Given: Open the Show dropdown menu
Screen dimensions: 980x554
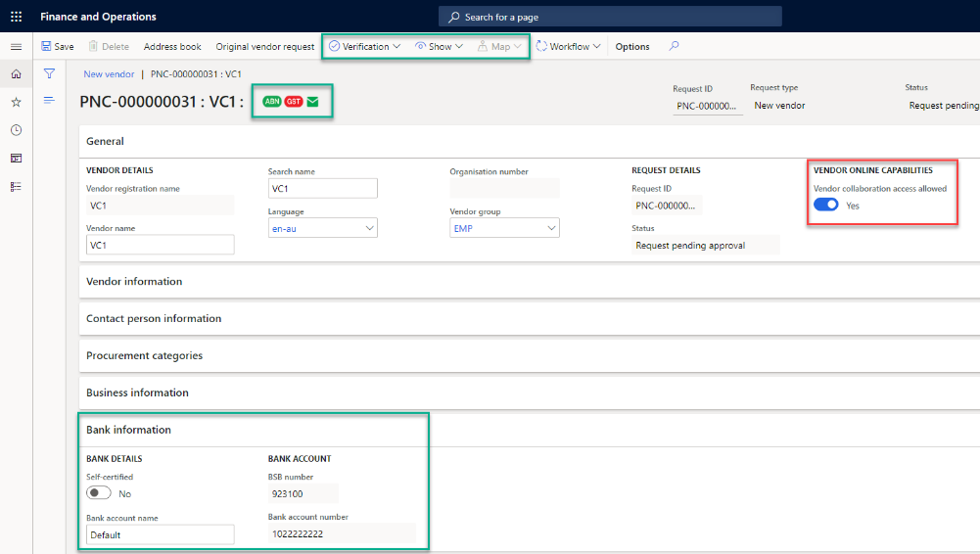Looking at the screenshot, I should 440,46.
